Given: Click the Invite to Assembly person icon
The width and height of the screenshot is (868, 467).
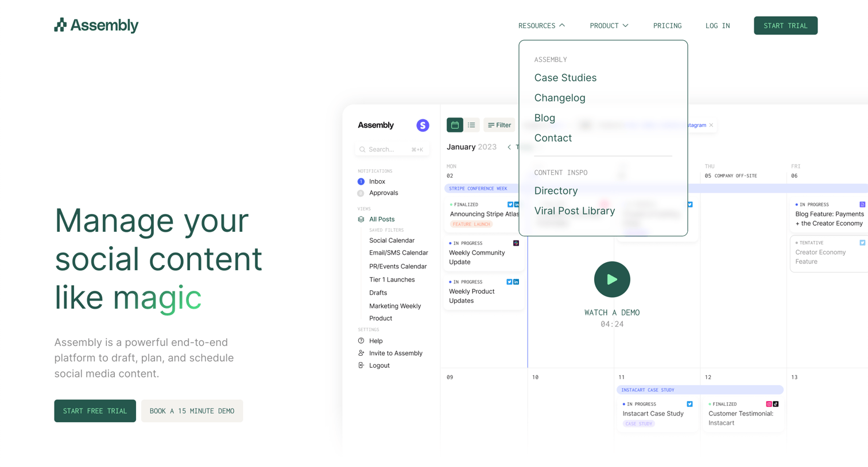Looking at the screenshot, I should (x=361, y=353).
